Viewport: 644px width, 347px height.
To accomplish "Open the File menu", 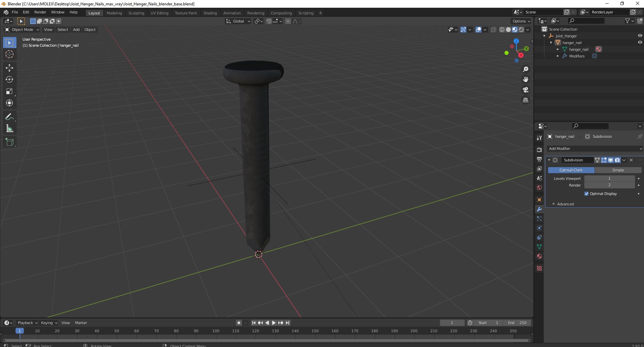I will pos(15,12).
